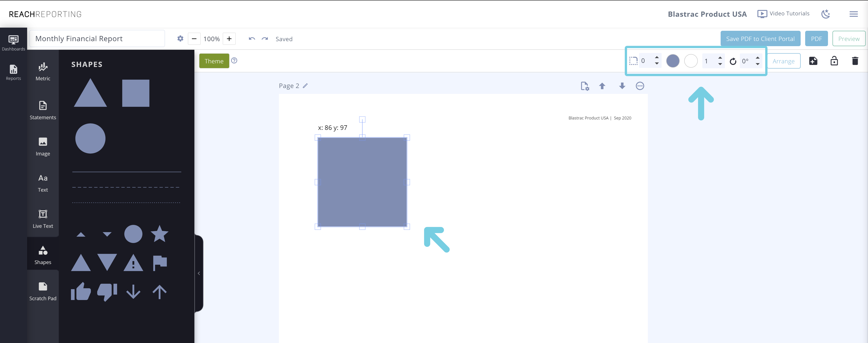Move page up

coord(602,86)
